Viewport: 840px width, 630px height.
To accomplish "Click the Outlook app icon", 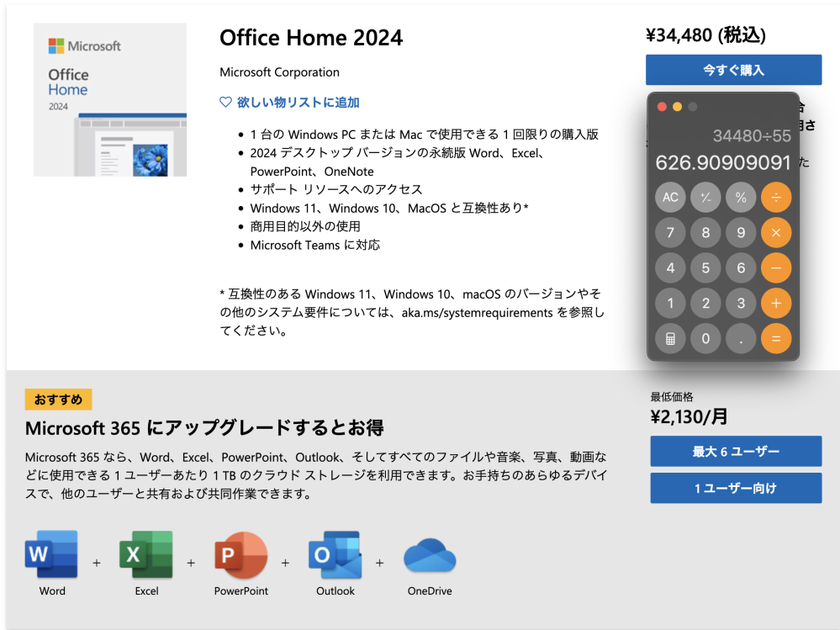I will click(x=335, y=554).
